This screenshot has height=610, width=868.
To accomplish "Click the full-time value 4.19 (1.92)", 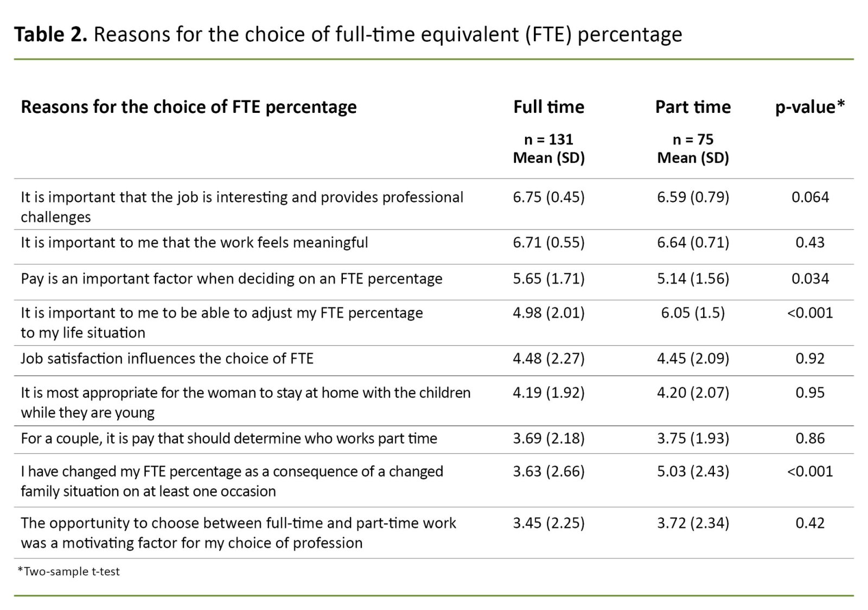I will (x=548, y=392).
